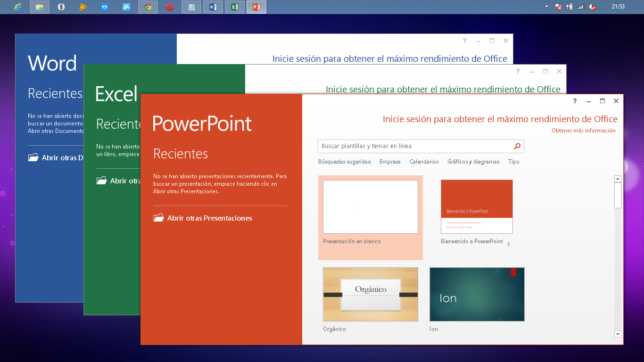Open the network signal tray icon
This screenshot has width=644, height=362.
pos(581,7)
